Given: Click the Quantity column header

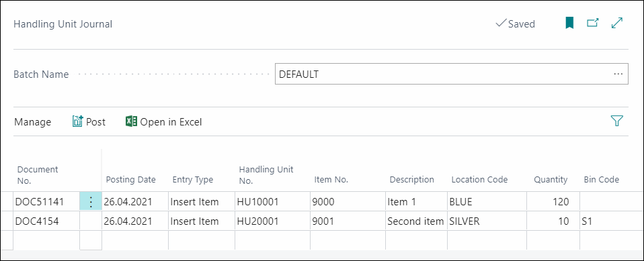Looking at the screenshot, I should [551, 179].
